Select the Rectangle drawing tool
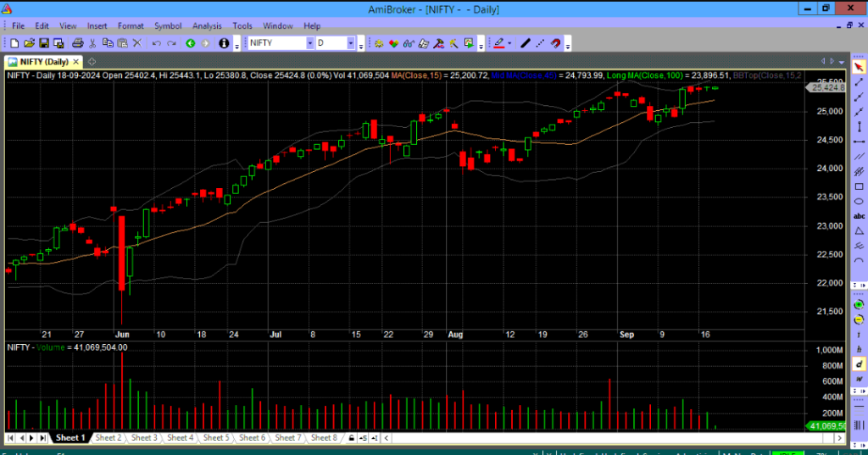 (x=860, y=186)
